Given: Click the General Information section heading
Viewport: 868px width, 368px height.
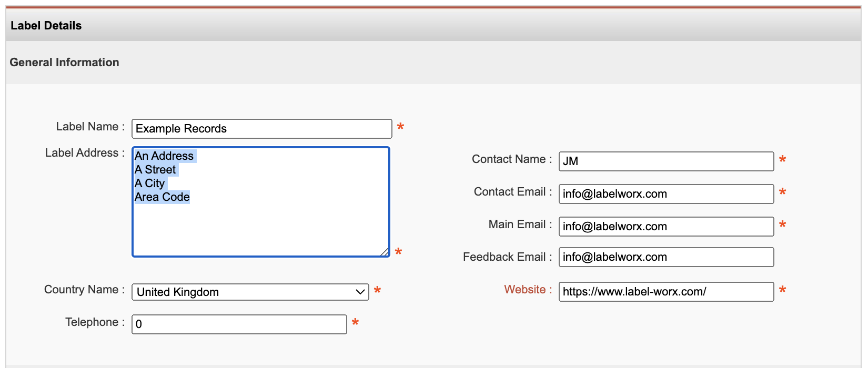Looking at the screenshot, I should click(64, 63).
